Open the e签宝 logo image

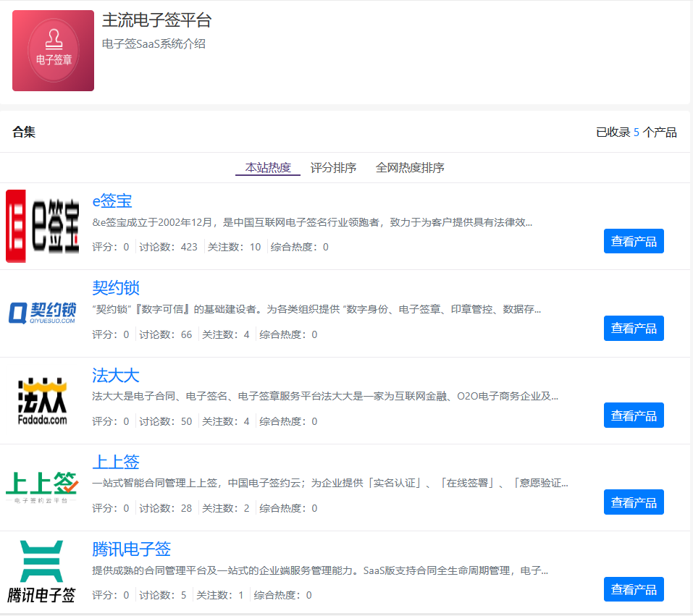pyautogui.click(x=43, y=227)
